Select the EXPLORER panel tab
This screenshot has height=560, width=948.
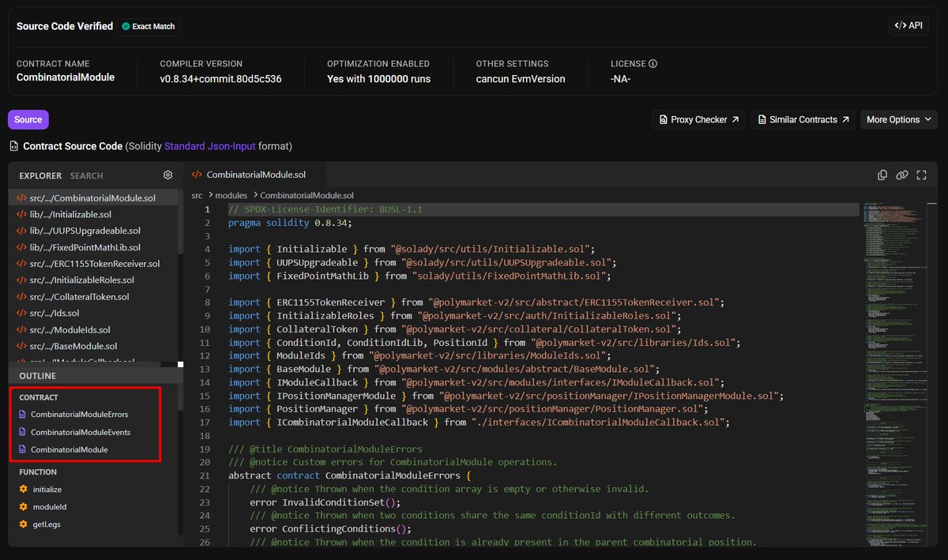click(40, 175)
